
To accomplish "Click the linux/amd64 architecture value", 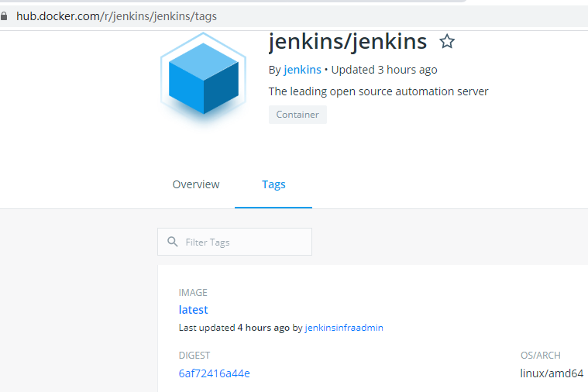I will (552, 373).
